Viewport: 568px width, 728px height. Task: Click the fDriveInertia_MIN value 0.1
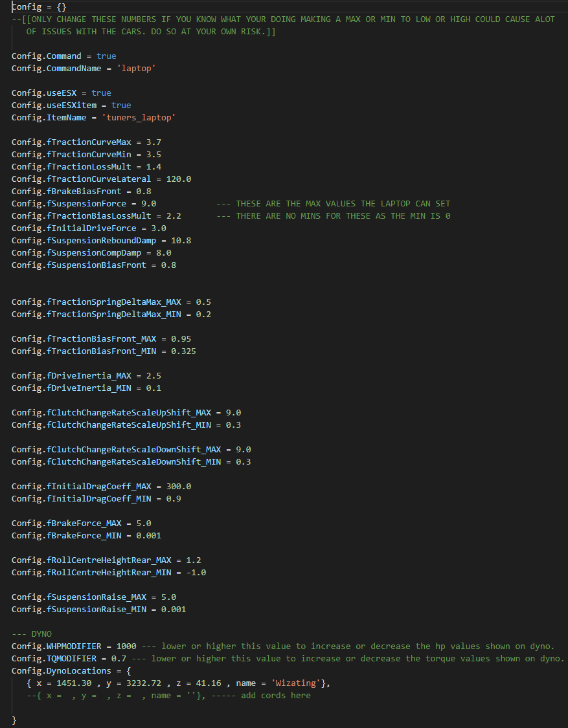tap(154, 388)
